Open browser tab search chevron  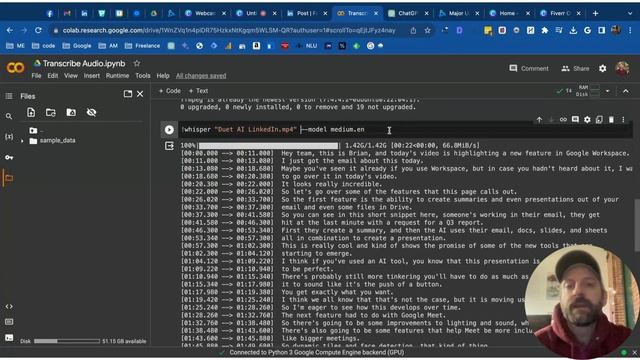pos(630,13)
